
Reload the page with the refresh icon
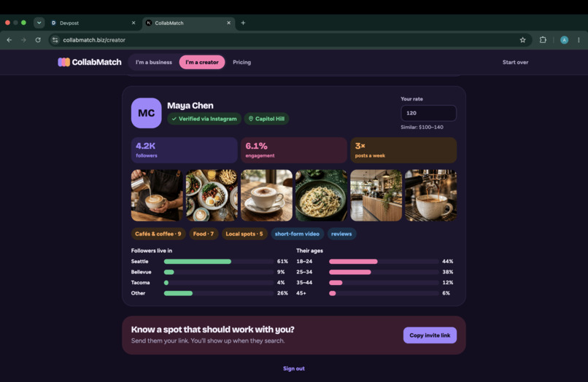click(38, 40)
